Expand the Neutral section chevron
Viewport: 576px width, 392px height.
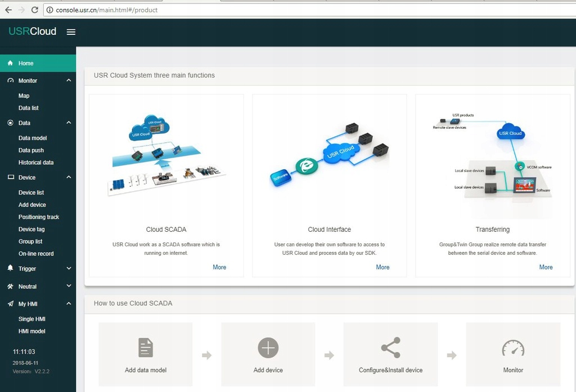[69, 286]
